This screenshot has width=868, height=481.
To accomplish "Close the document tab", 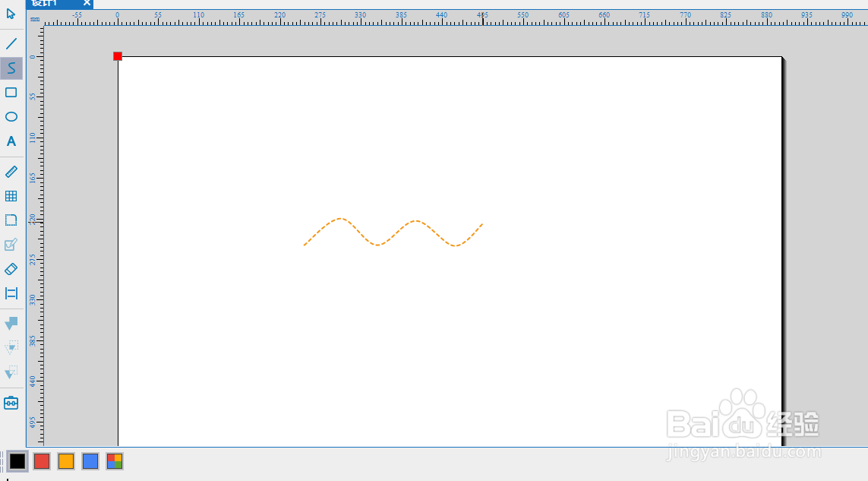I will tap(87, 3).
